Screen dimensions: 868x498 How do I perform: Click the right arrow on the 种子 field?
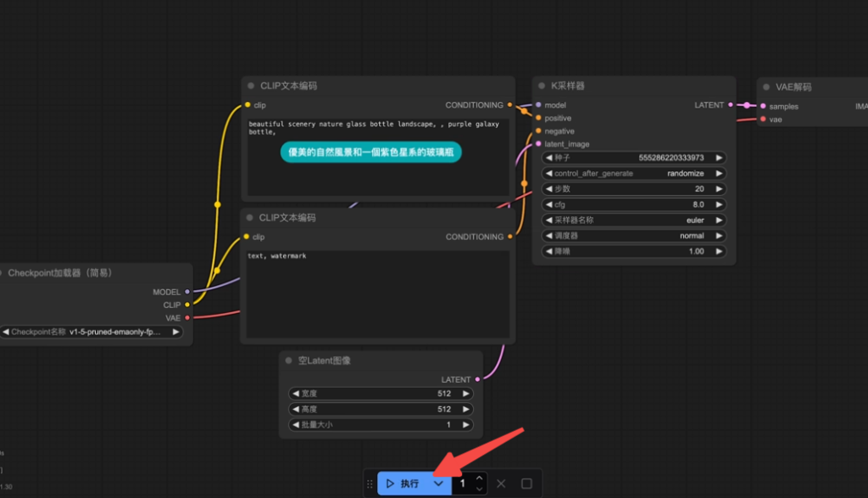[x=720, y=158]
